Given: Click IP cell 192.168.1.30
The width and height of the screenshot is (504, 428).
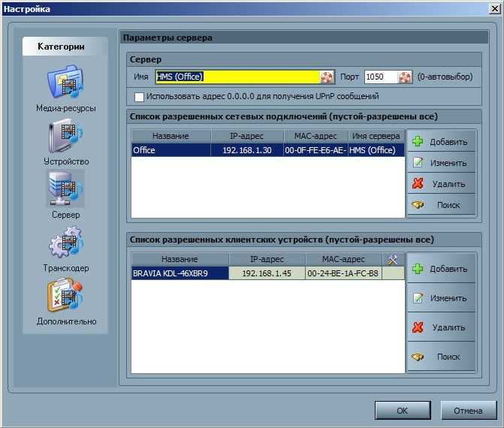Looking at the screenshot, I should point(247,150).
